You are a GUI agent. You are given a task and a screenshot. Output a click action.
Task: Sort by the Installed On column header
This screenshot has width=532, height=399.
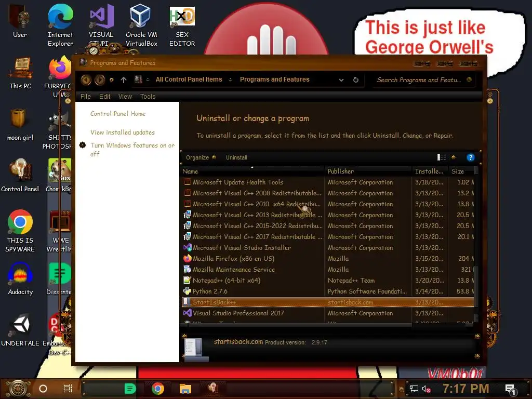(429, 171)
